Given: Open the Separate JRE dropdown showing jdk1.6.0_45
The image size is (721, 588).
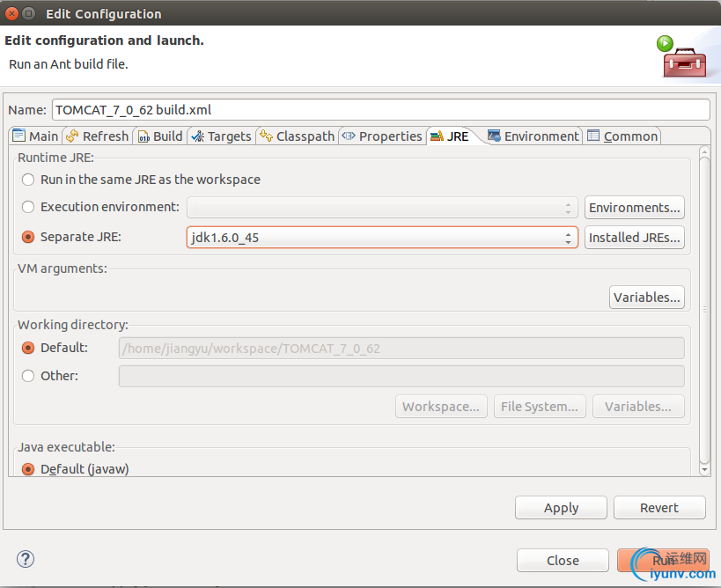Looking at the screenshot, I should (x=382, y=237).
